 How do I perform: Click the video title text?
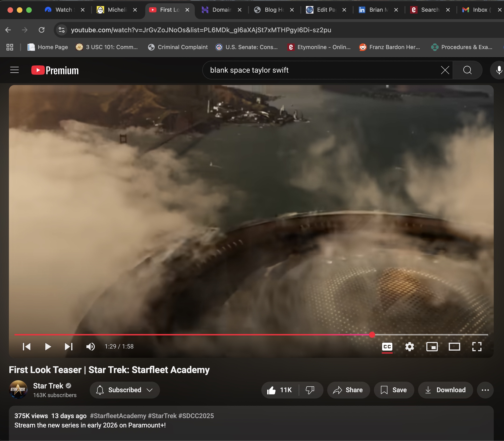click(x=109, y=370)
